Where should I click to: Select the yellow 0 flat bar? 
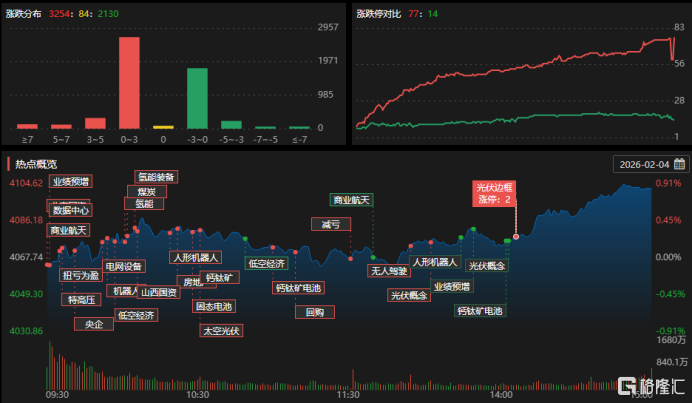[x=163, y=127]
